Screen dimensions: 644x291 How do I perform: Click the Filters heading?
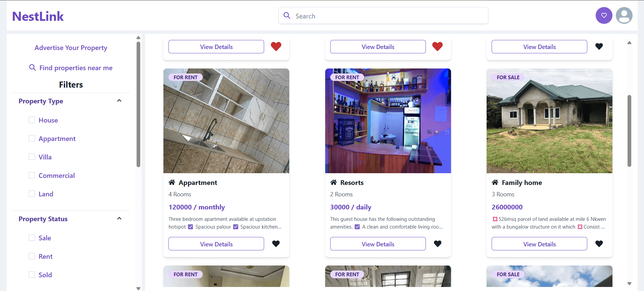[71, 85]
